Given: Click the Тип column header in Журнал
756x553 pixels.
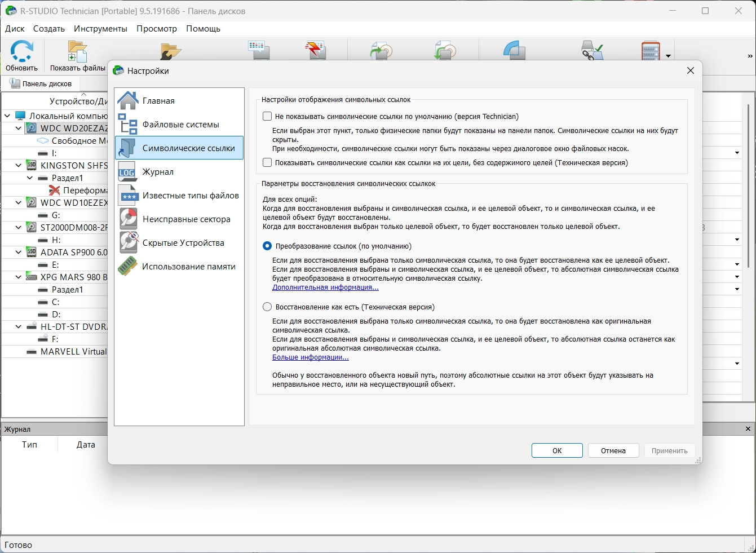Looking at the screenshot, I should [29, 445].
